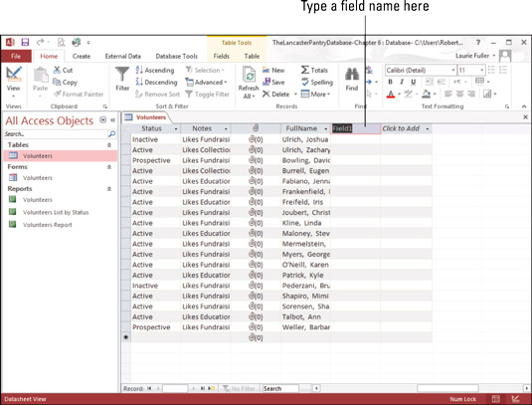
Task: Switch to Datasheet view icon in status bar
Action: 496,399
